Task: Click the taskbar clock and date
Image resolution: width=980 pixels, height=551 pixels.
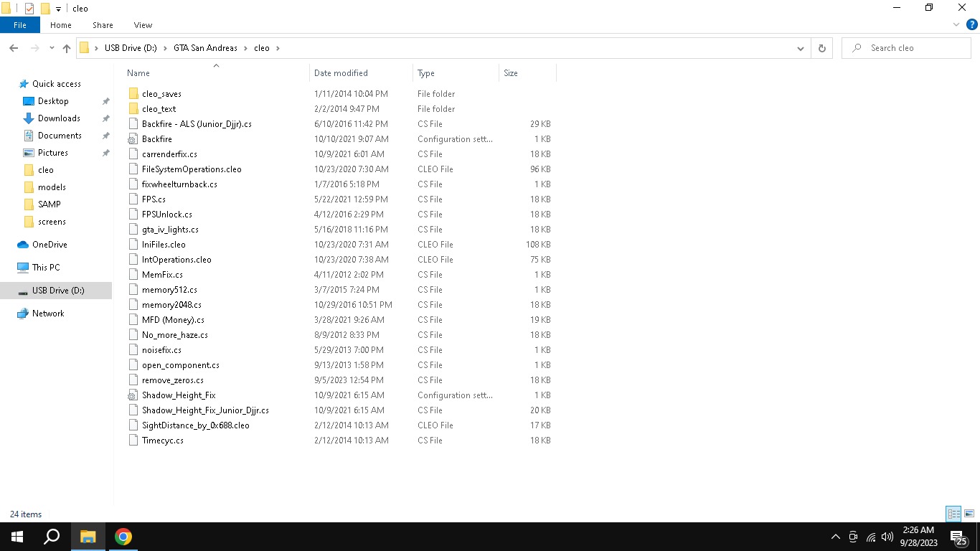Action: point(920,537)
